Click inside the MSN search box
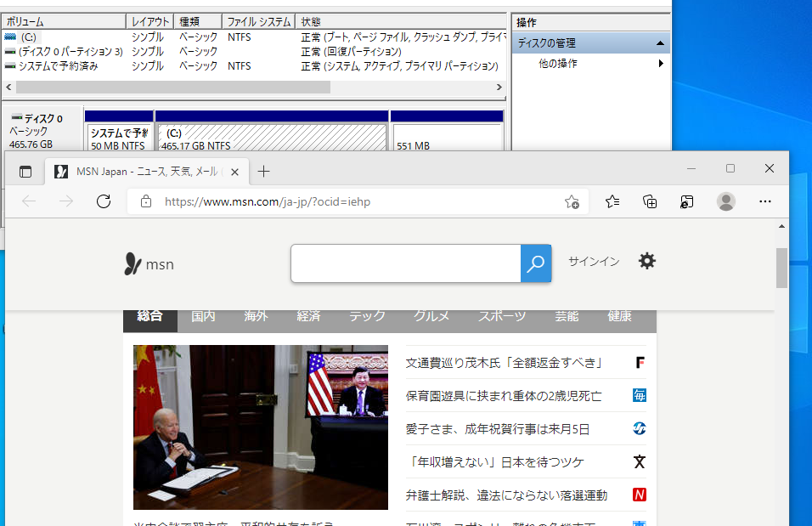 click(406, 263)
